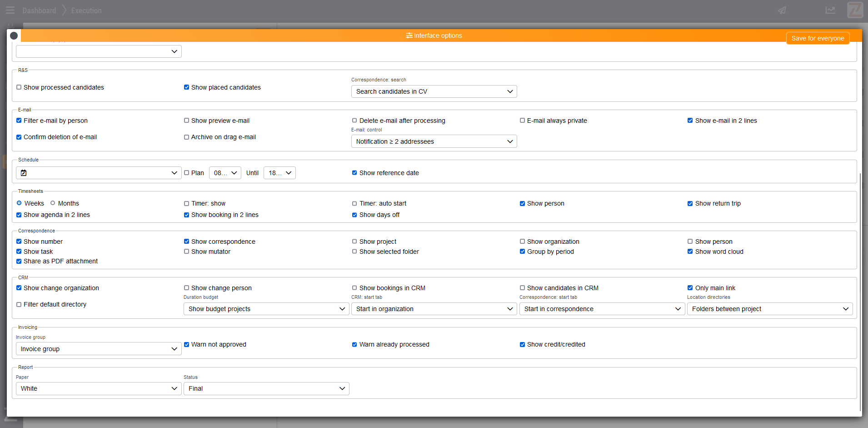Screen dimensions: 868x428
Task: Tick the Timer: auto start checkbox
Action: (x=354, y=204)
